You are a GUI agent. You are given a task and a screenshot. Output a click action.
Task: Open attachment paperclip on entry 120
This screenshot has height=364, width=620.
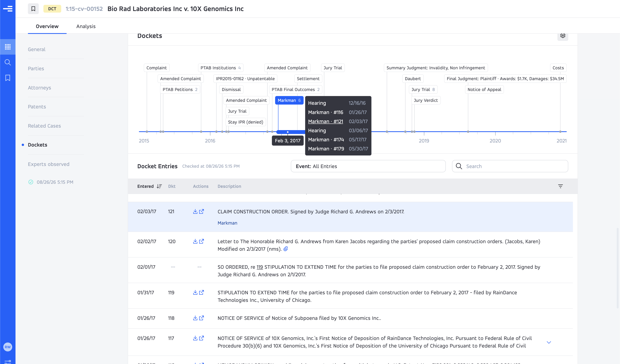(286, 249)
